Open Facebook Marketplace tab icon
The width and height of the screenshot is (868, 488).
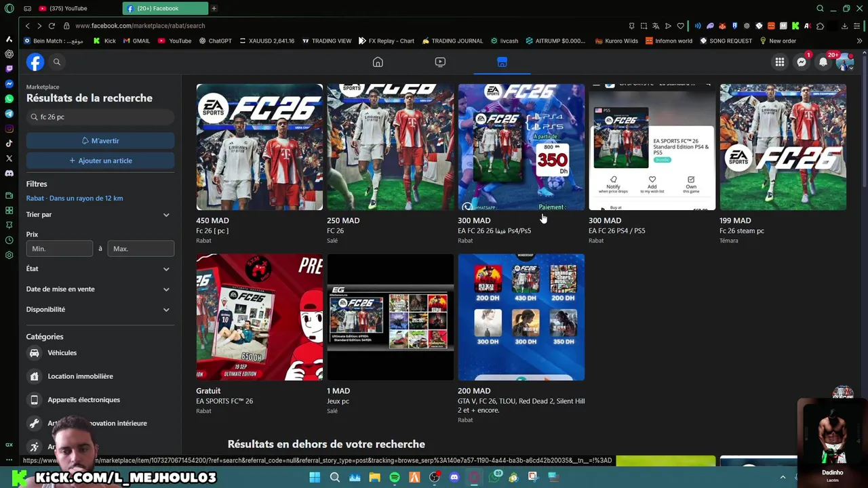[502, 62]
